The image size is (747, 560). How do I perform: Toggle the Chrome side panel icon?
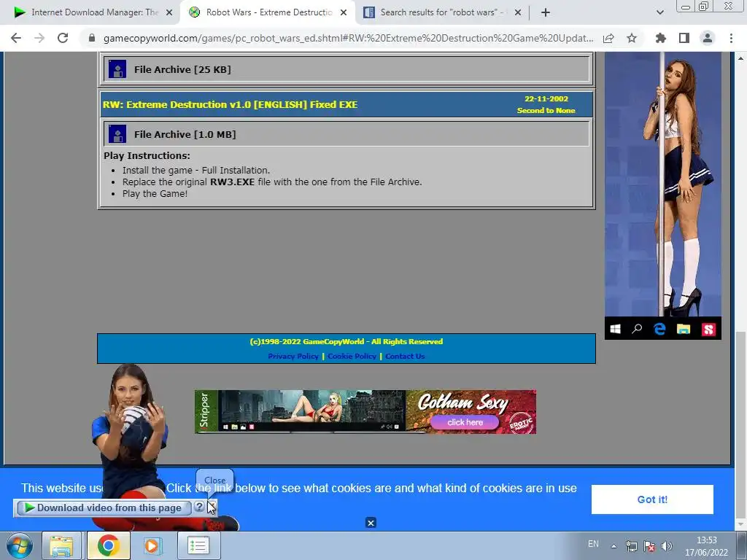pyautogui.click(x=684, y=38)
